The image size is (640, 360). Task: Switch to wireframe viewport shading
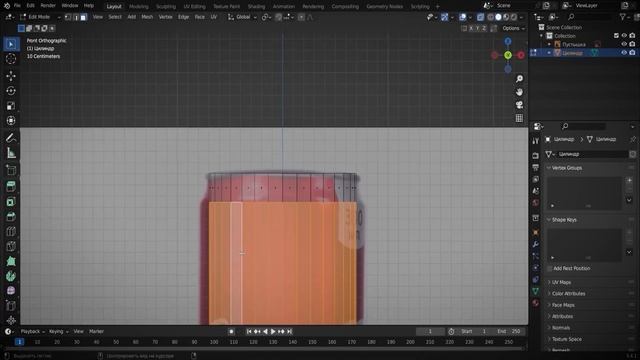(x=491, y=17)
